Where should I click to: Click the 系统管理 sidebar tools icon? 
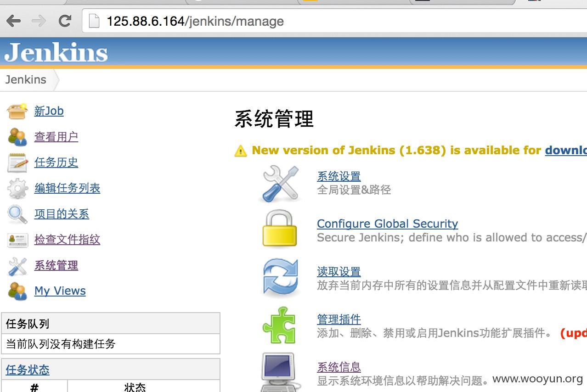[x=17, y=266]
